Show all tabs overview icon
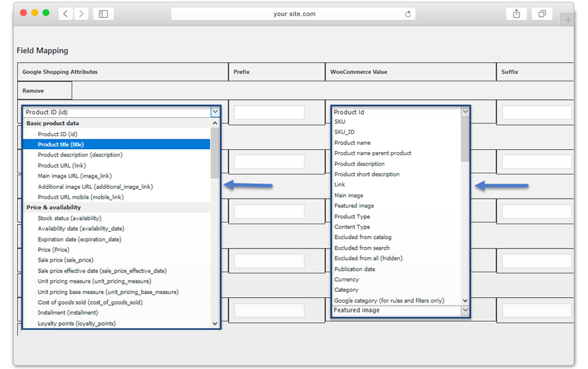The image size is (588, 369). tap(542, 14)
